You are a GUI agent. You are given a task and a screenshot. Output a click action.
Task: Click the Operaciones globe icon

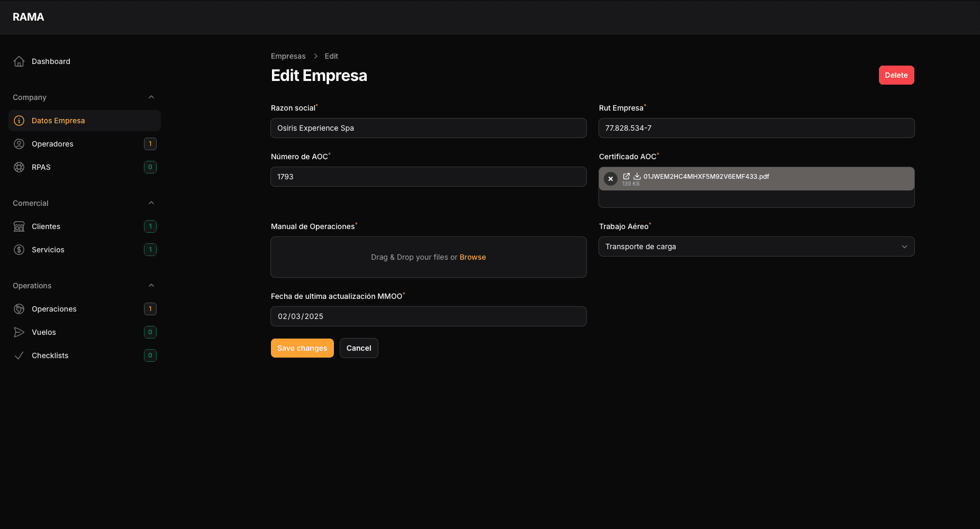tap(19, 309)
